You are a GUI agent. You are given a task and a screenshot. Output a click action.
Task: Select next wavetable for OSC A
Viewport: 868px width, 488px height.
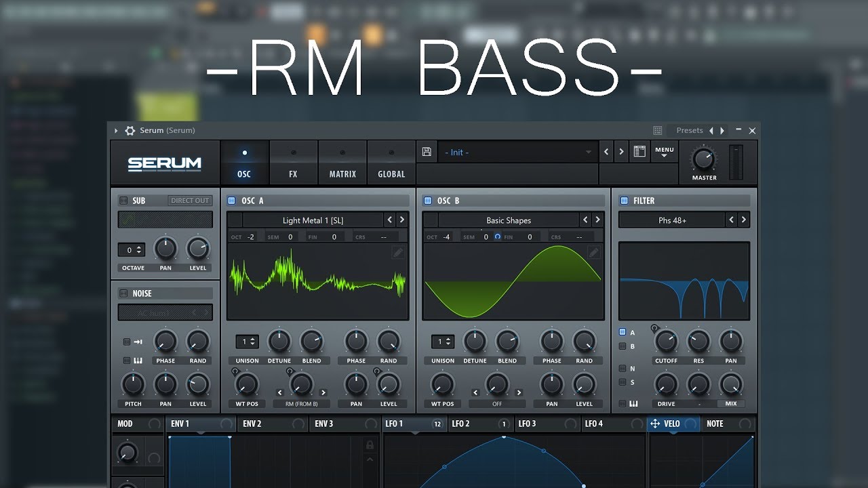tap(401, 220)
